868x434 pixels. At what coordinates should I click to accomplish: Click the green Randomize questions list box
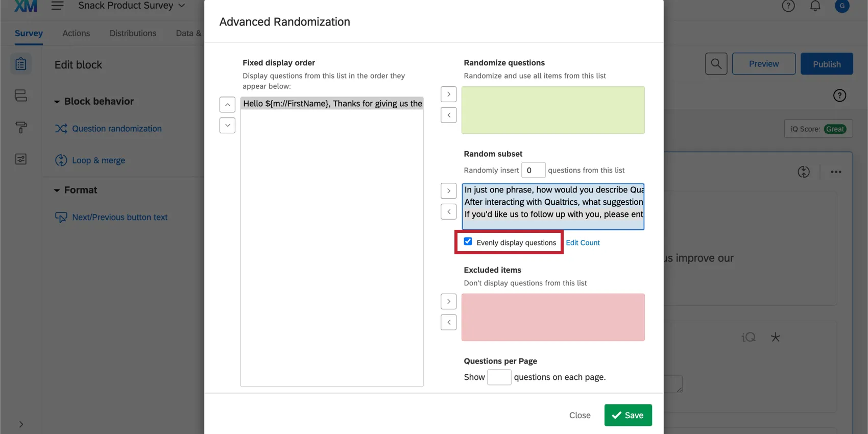point(553,110)
